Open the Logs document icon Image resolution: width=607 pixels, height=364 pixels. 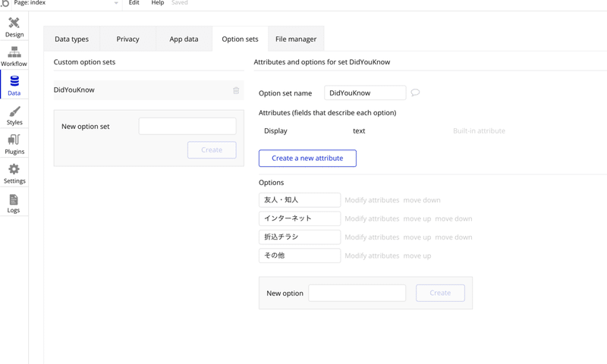tap(14, 203)
